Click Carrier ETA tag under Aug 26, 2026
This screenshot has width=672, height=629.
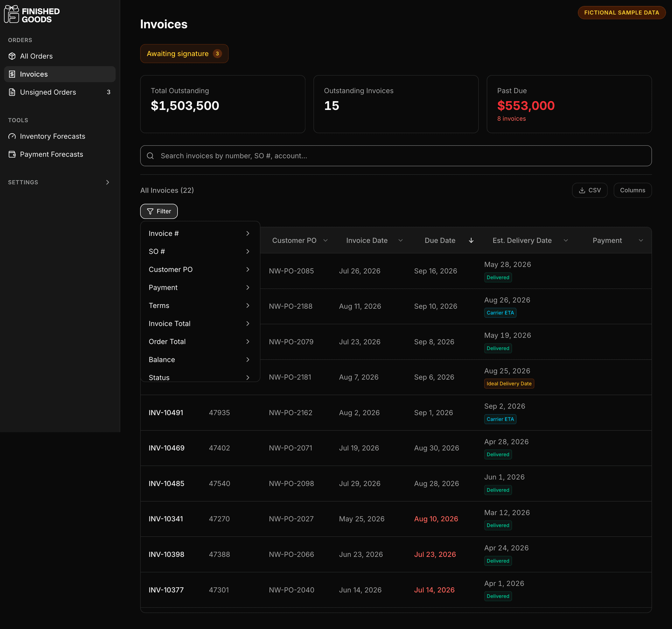[x=500, y=313]
